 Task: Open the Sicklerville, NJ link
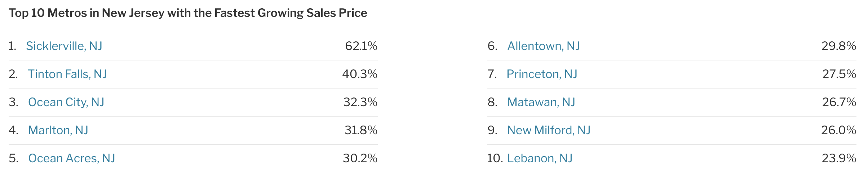[x=64, y=46]
